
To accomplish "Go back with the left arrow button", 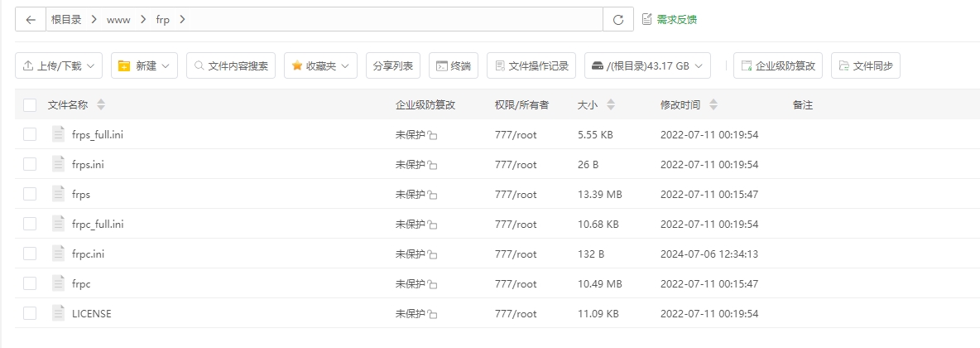I will pyautogui.click(x=31, y=19).
